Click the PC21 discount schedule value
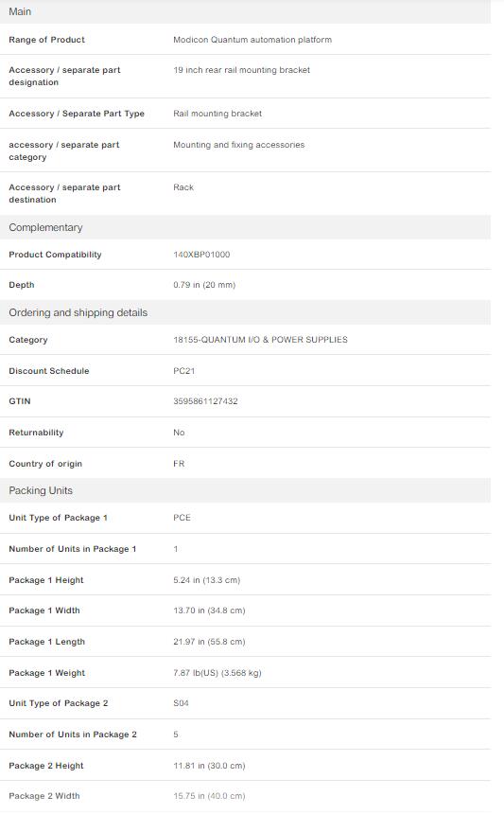504x814 pixels. pos(184,371)
